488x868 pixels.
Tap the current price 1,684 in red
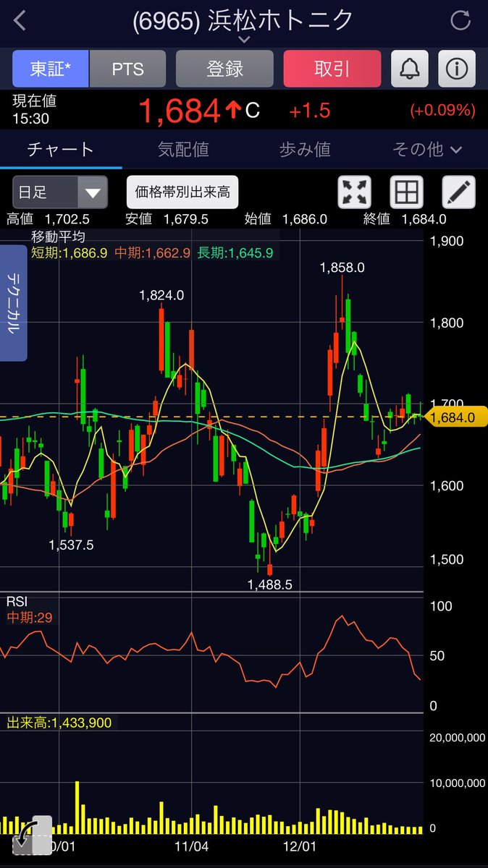(x=179, y=111)
